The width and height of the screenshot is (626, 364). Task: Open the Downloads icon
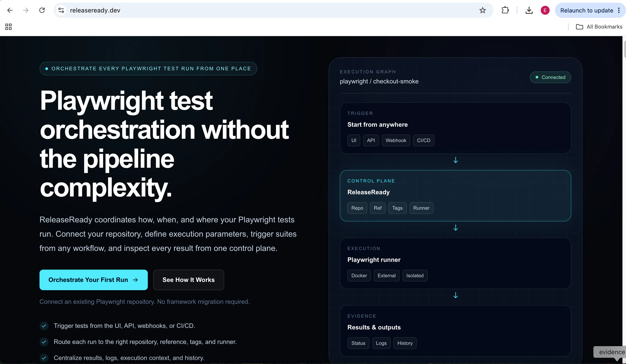click(529, 10)
